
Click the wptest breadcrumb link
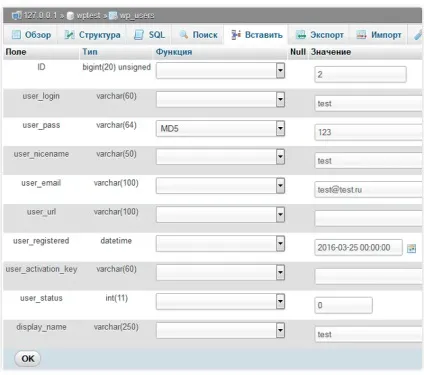pos(88,16)
